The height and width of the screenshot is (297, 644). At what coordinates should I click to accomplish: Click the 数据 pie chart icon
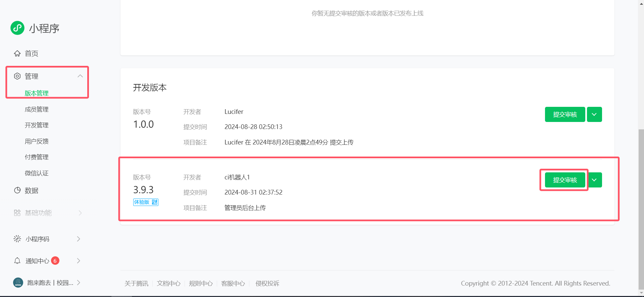pos(17,190)
